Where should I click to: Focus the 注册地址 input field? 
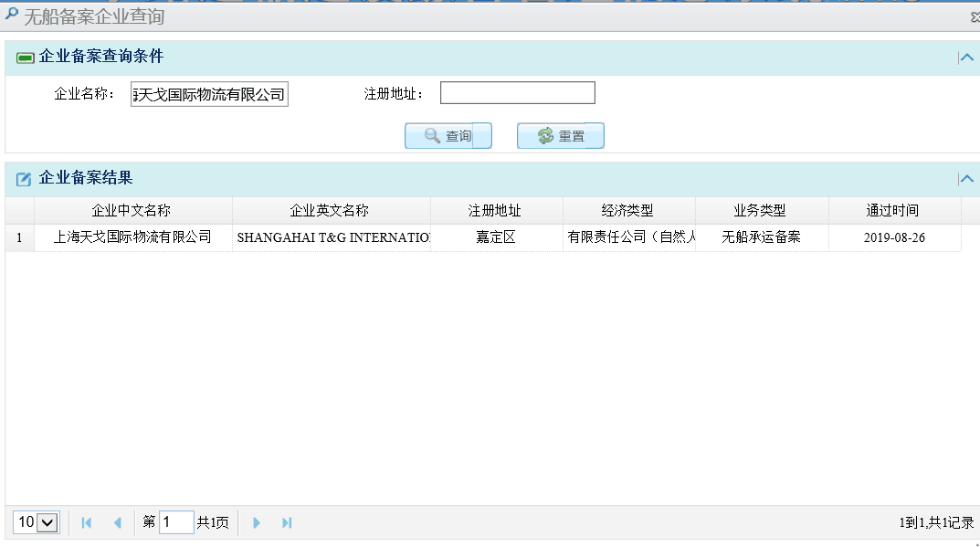pos(518,93)
